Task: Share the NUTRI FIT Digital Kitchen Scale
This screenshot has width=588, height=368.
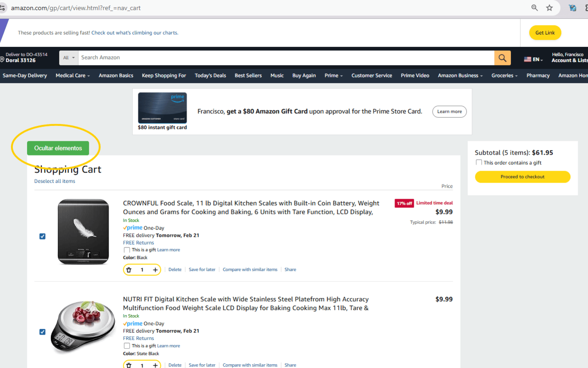Action: [x=290, y=365]
